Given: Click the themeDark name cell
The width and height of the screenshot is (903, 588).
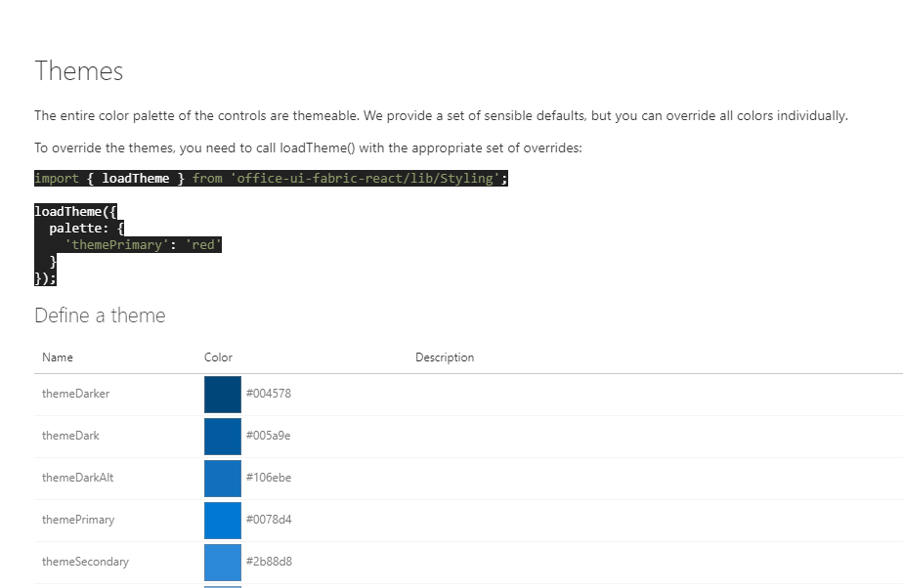Looking at the screenshot, I should [70, 436].
